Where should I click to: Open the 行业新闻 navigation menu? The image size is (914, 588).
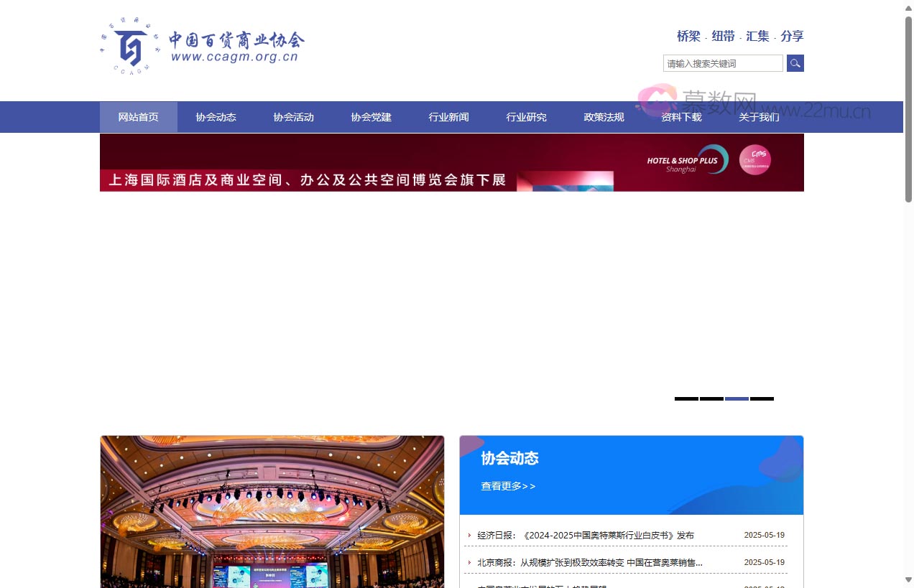coord(448,117)
